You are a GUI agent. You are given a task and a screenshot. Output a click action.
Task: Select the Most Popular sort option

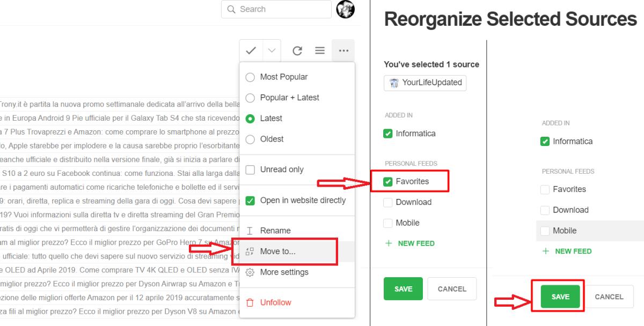tap(250, 77)
